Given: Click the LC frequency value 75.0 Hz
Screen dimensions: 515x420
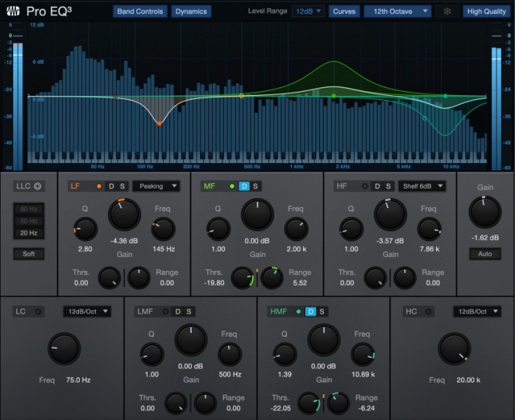Looking at the screenshot, I should [x=78, y=380].
